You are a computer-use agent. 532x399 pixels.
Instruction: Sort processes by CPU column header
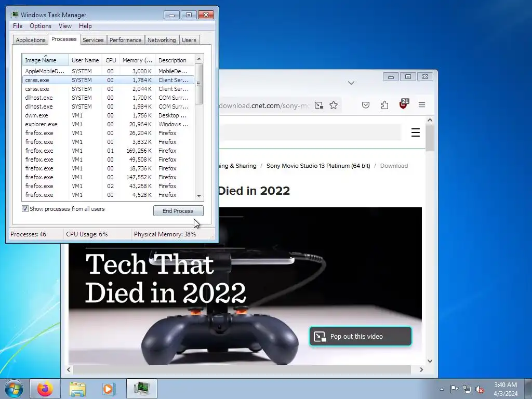[x=111, y=60]
